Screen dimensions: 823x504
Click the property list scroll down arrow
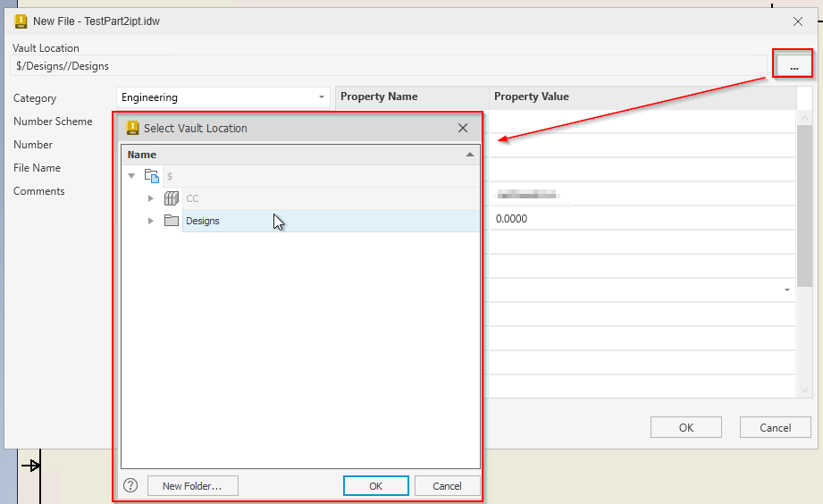[804, 391]
